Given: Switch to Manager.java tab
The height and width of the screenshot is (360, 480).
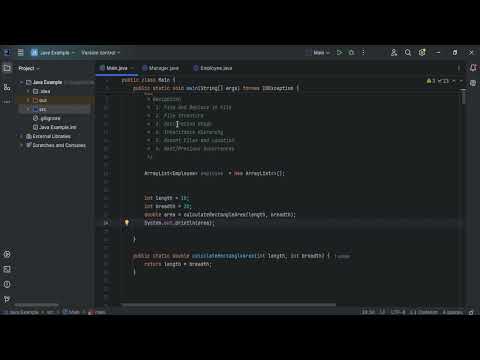Looking at the screenshot, I should [x=161, y=68].
